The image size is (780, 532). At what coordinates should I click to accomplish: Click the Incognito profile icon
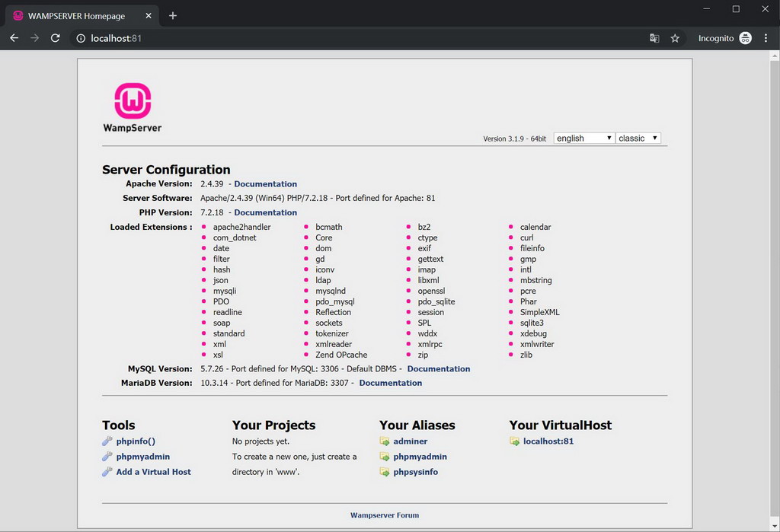tap(745, 38)
